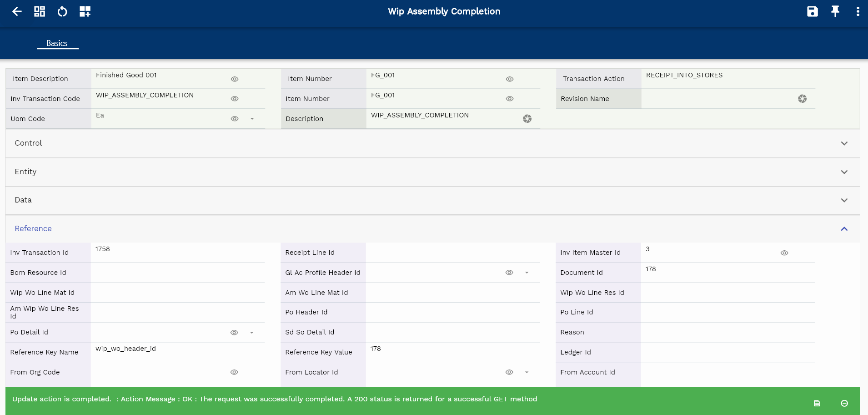The height and width of the screenshot is (415, 868).
Task: Toggle eye icon for Item Description
Action: [235, 79]
